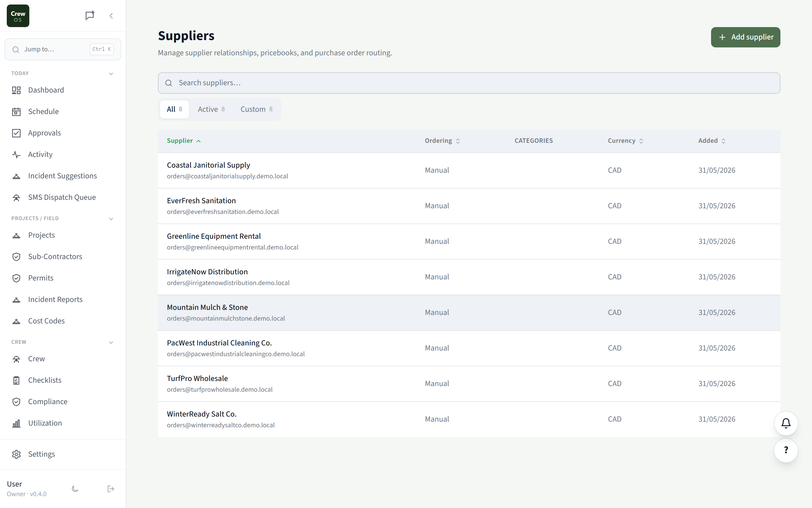Screen dimensions: 812x508
Task: Switch to the Active tab
Action: (x=211, y=109)
